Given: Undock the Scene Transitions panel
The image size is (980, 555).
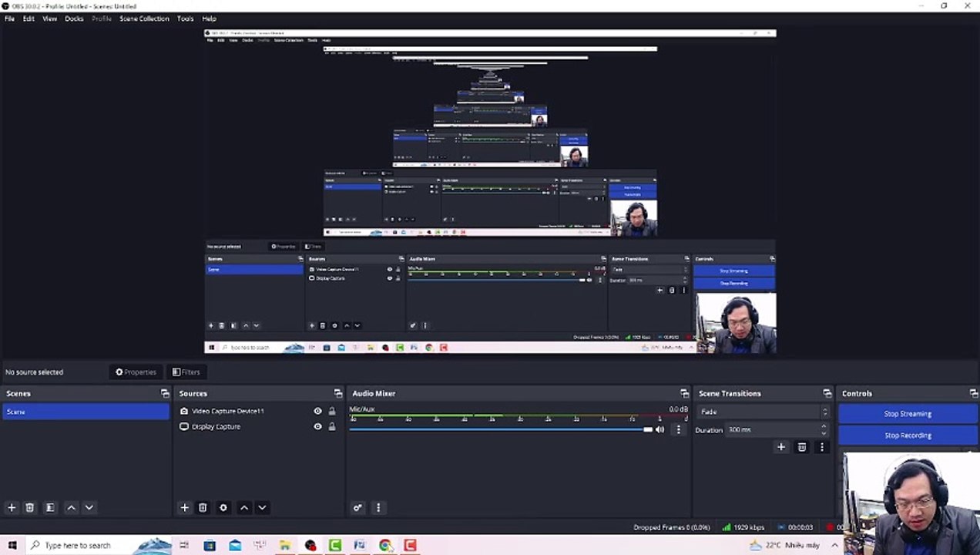Looking at the screenshot, I should [827, 393].
